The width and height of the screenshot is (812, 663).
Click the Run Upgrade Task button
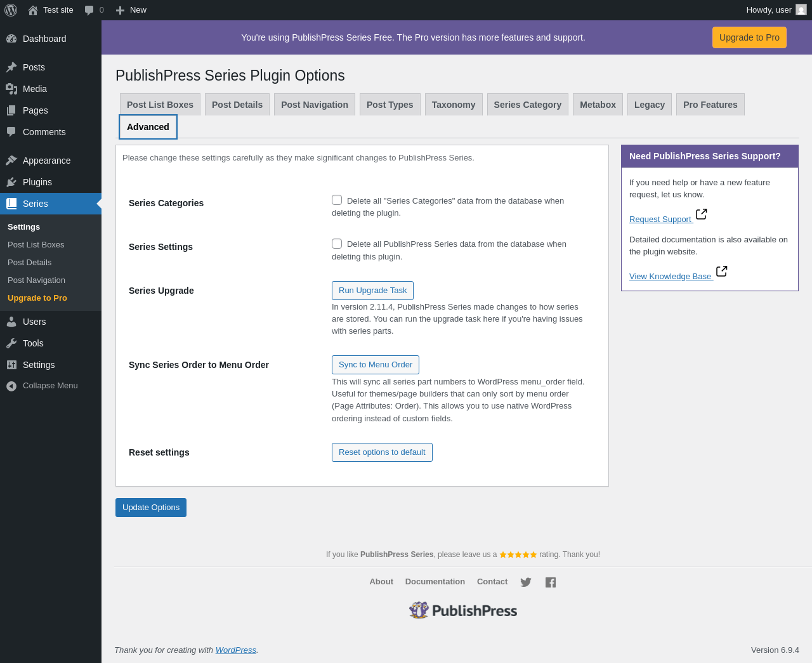pos(372,291)
